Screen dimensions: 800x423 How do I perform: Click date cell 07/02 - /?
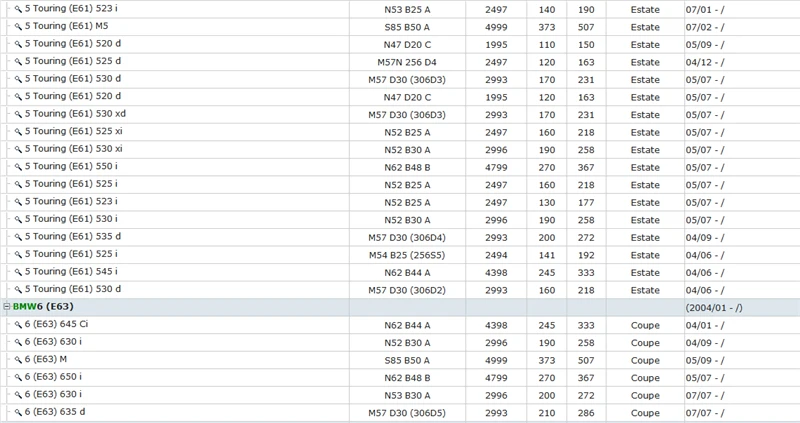click(x=705, y=27)
